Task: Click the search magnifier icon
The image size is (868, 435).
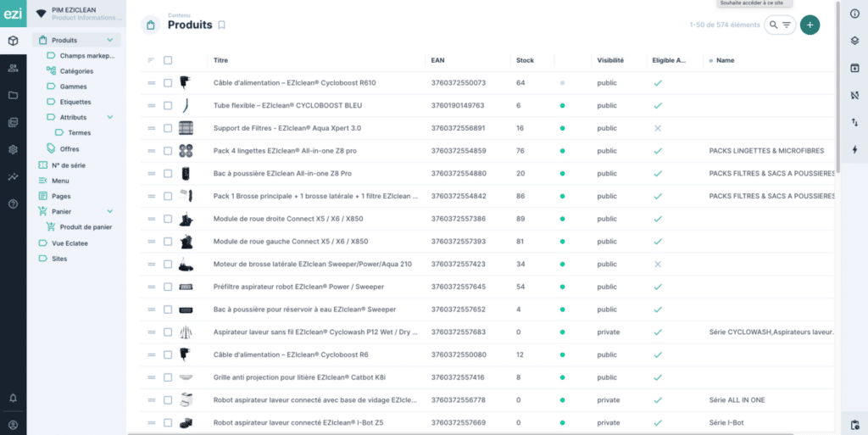Action: point(773,25)
